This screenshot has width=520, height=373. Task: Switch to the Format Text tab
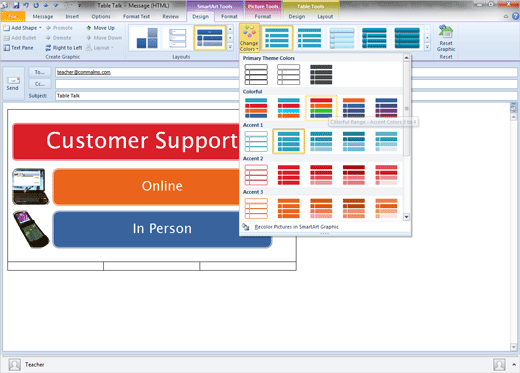click(x=136, y=16)
